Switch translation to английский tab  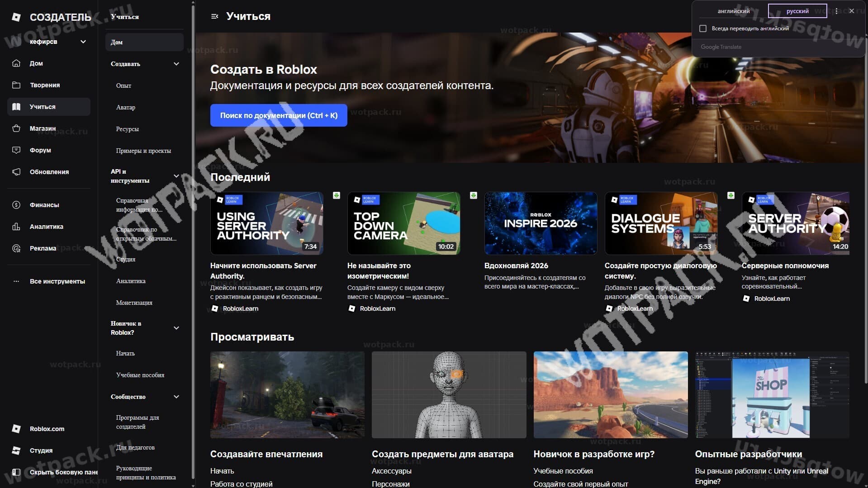(734, 11)
